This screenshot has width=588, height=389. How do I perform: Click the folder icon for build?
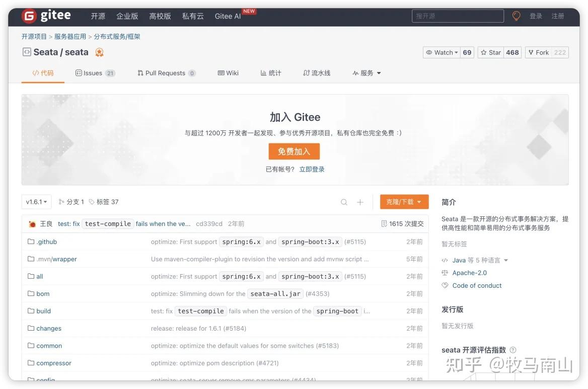pos(31,310)
